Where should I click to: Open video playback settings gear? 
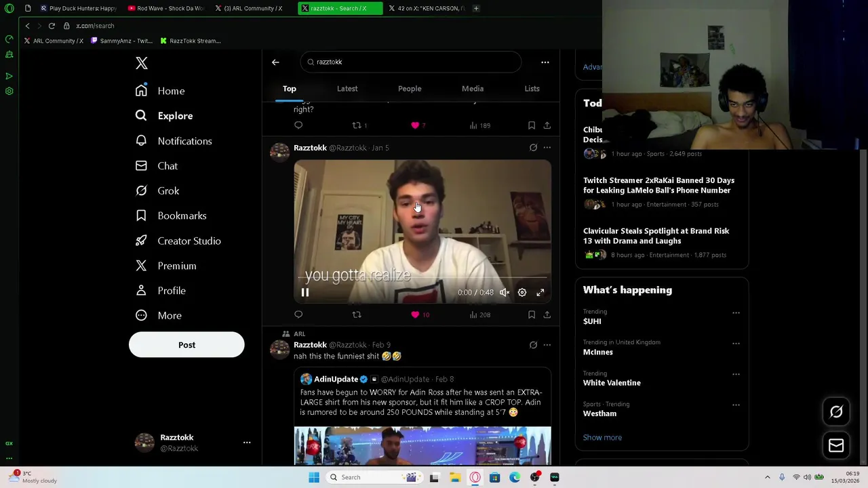(x=522, y=293)
